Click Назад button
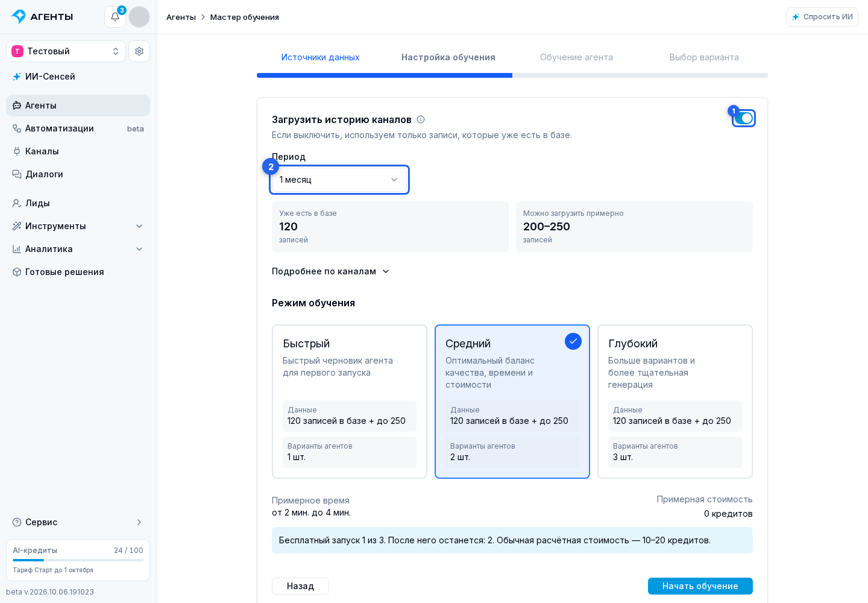The height and width of the screenshot is (603, 868). pos(300,586)
